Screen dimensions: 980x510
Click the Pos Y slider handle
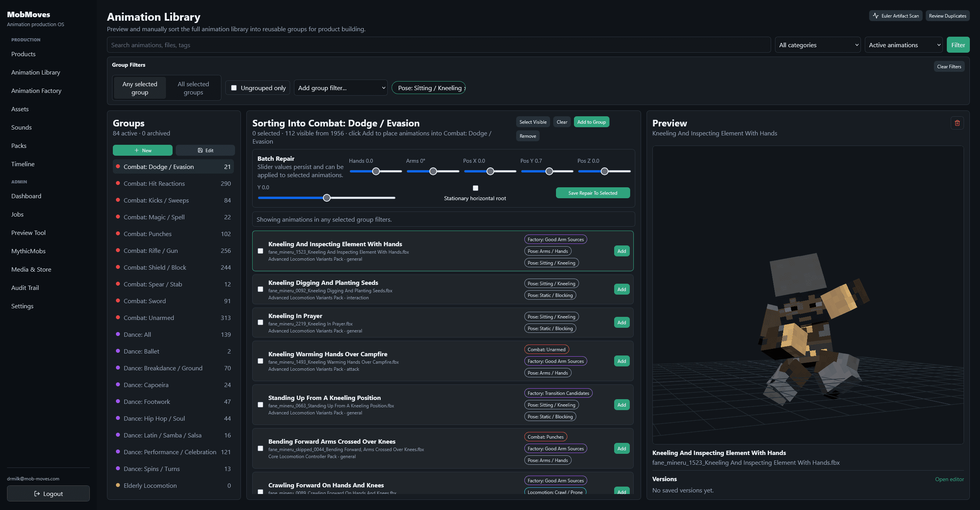point(549,171)
